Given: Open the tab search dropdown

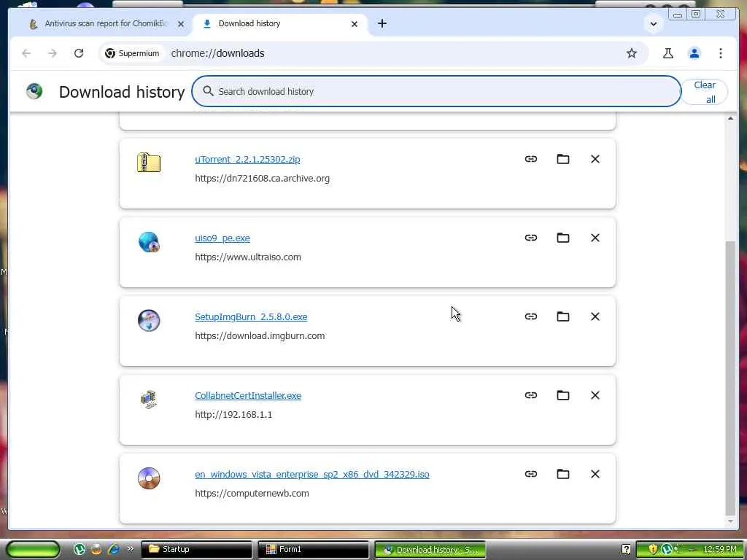Looking at the screenshot, I should coord(653,23).
